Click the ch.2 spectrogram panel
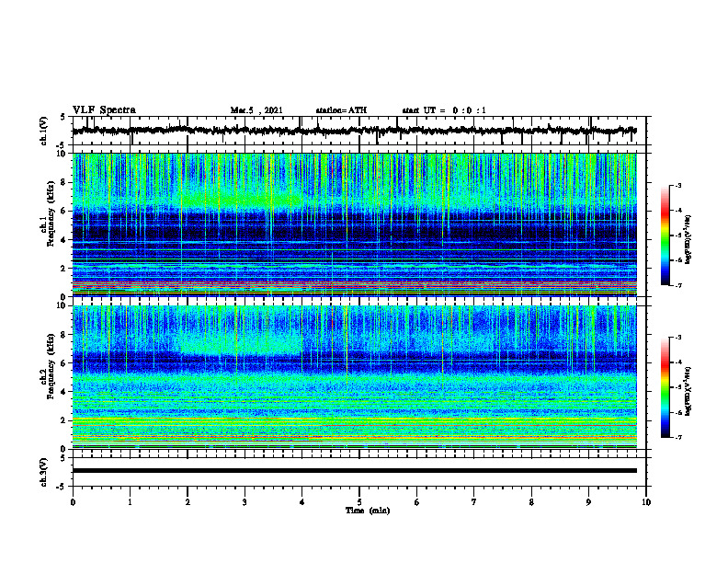Image resolution: width=728 pixels, height=563 pixels. tap(354, 377)
